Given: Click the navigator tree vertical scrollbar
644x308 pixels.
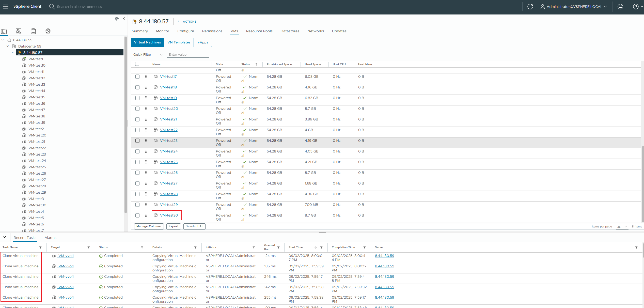Looking at the screenshot, I should click(x=125, y=125).
